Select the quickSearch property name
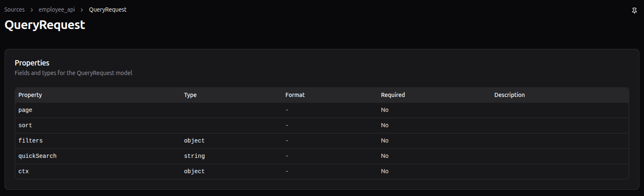This screenshot has width=644, height=196. pyautogui.click(x=37, y=156)
